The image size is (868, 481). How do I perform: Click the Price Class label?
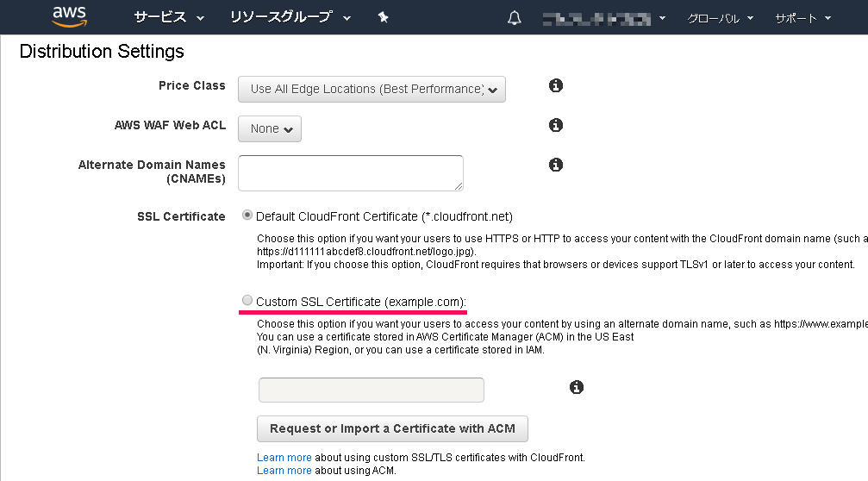click(x=192, y=86)
